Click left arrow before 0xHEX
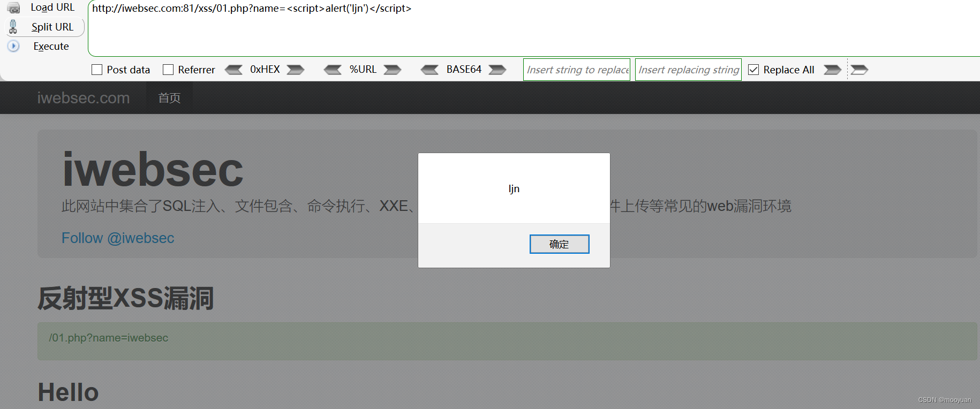This screenshot has width=980, height=409. (x=233, y=70)
